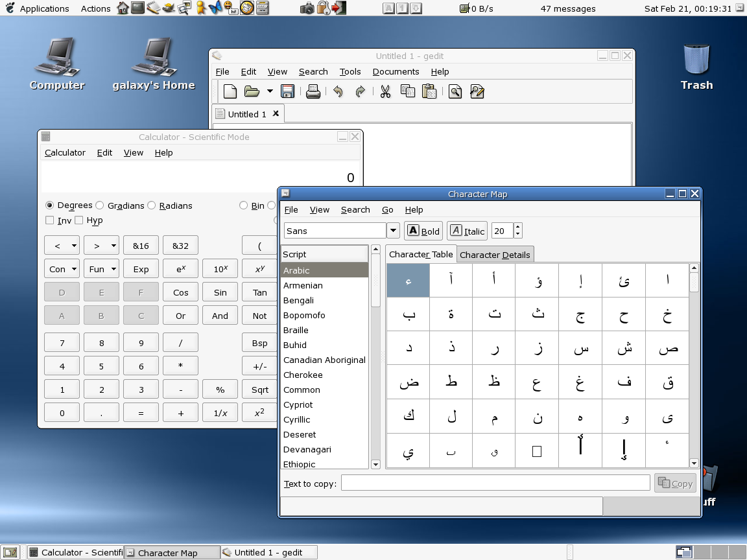Switch to the Character Details tab

[x=495, y=255]
